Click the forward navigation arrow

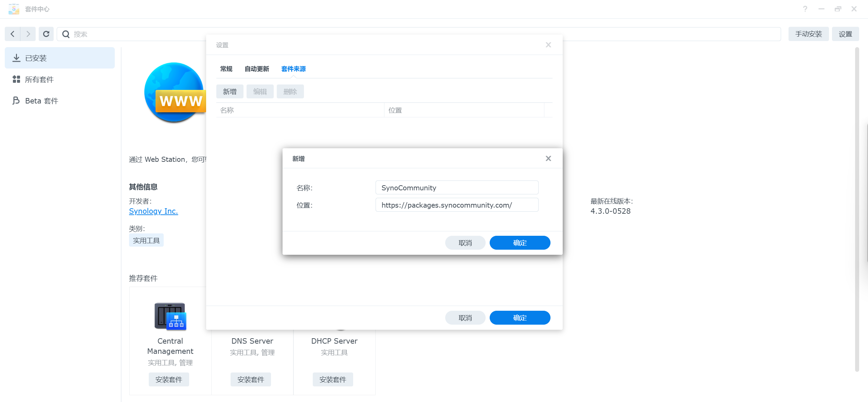pyautogui.click(x=28, y=34)
